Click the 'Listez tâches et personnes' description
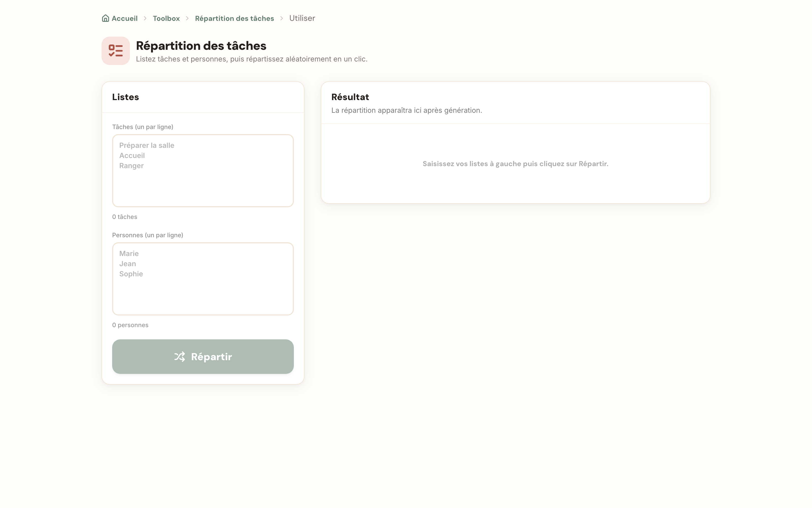The width and height of the screenshot is (812, 508). tap(252, 59)
